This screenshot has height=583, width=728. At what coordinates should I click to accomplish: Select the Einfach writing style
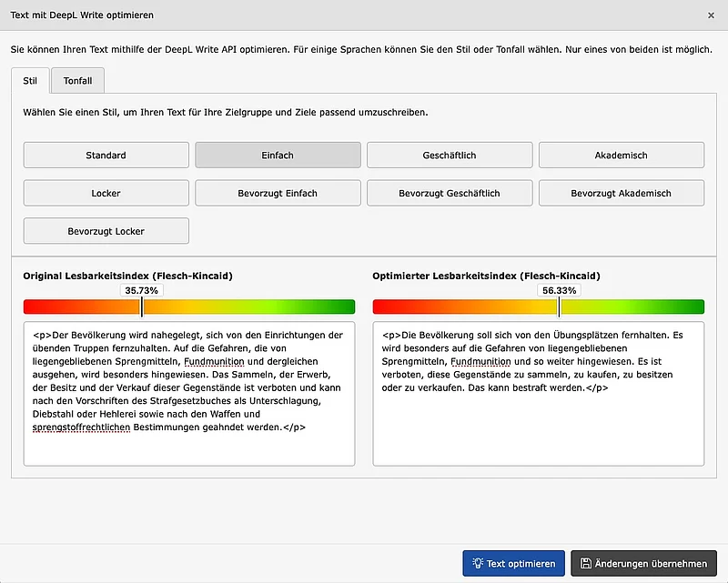coord(278,155)
